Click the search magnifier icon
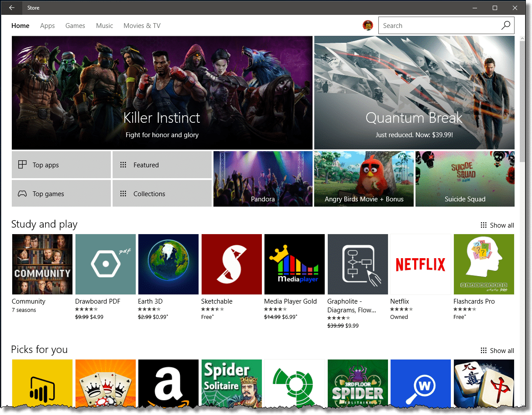Viewport: 532px width, 415px height. (x=505, y=25)
